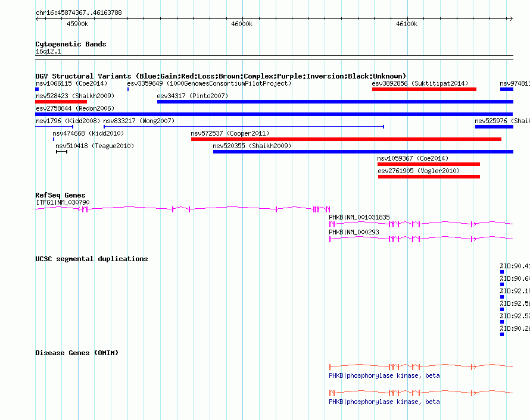Open the nsv572537 (Cooper2011) label
This screenshot has width=530, height=420.
[x=230, y=133]
